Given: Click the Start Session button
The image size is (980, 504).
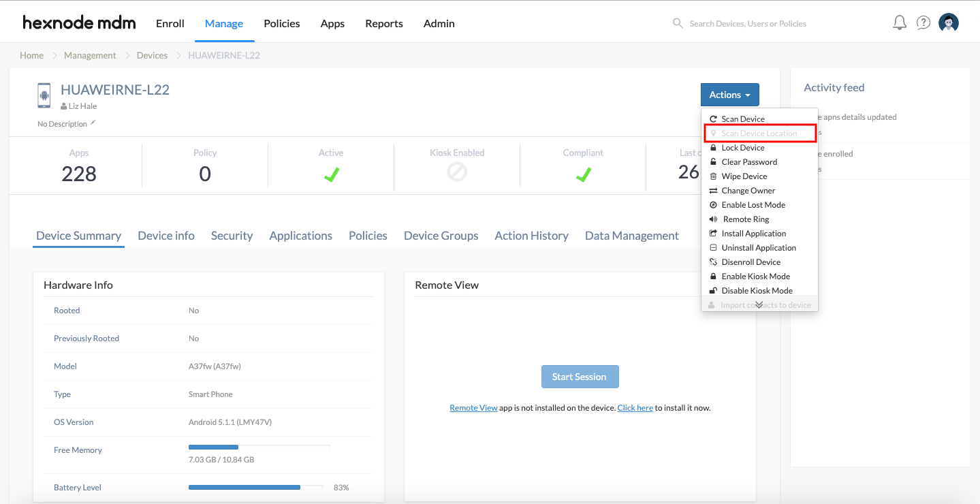Looking at the screenshot, I should click(580, 376).
